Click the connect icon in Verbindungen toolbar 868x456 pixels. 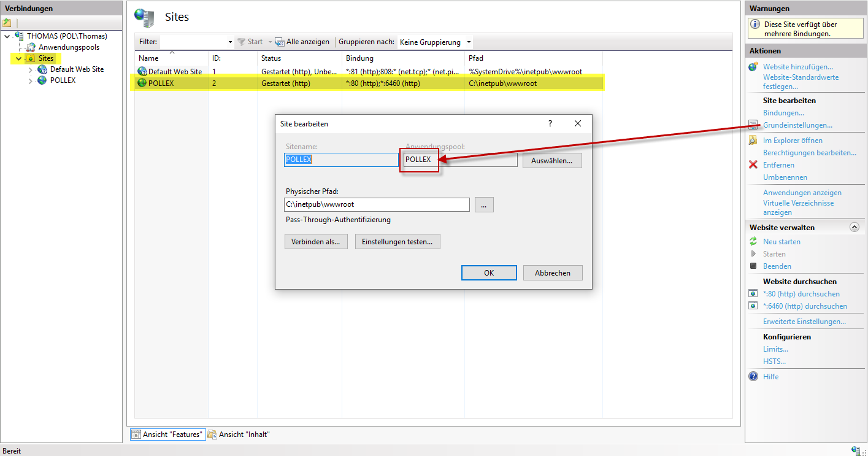(x=7, y=23)
